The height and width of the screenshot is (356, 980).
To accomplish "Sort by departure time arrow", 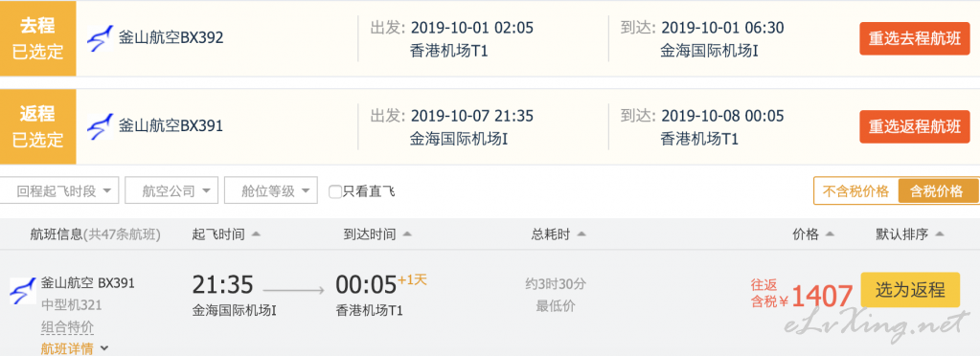I will click(x=256, y=234).
